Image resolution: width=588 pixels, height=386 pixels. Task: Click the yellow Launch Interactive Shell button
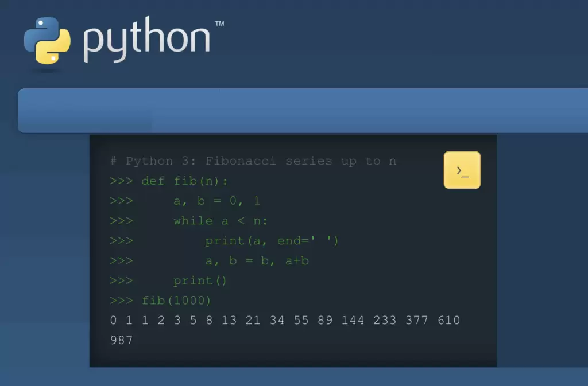click(462, 170)
